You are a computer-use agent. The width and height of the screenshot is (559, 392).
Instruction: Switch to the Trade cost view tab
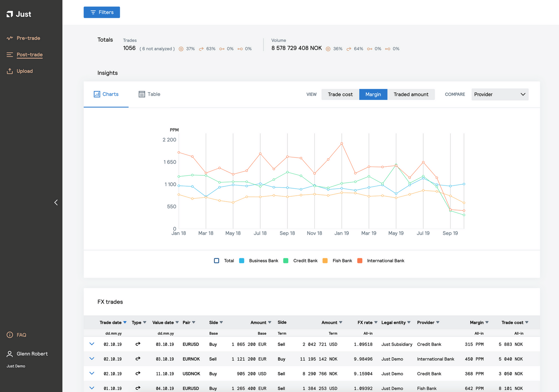[340, 94]
